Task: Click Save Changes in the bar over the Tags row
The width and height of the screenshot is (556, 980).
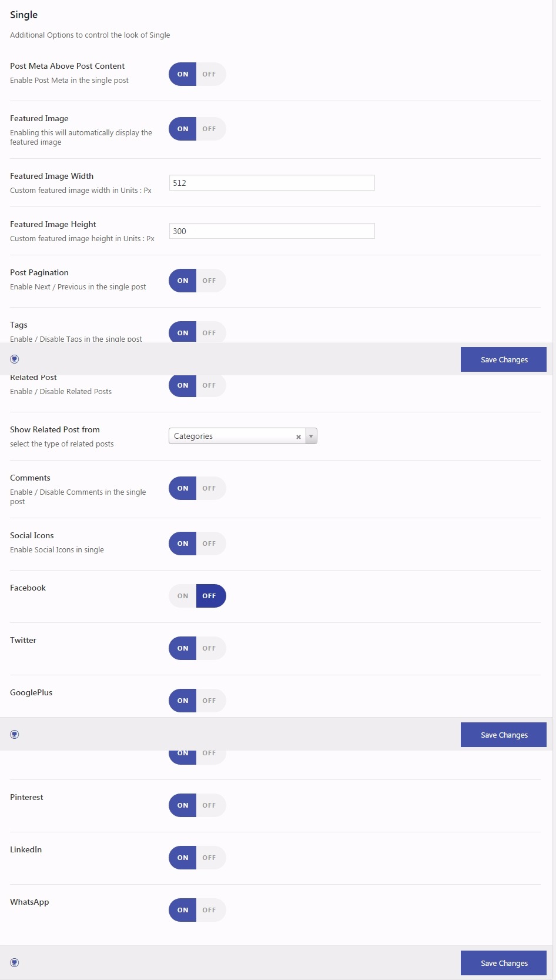Action: click(504, 359)
